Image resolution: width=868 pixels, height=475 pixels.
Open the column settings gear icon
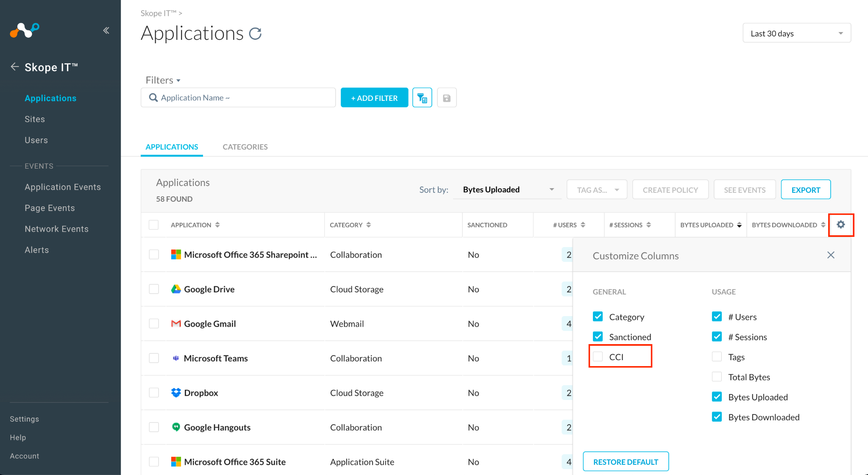point(841,225)
